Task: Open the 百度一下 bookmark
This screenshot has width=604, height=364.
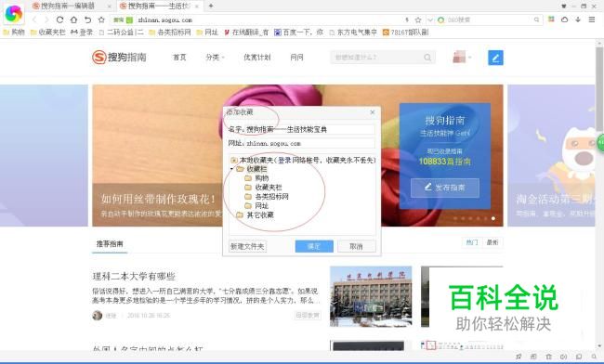Action: pos(298,32)
